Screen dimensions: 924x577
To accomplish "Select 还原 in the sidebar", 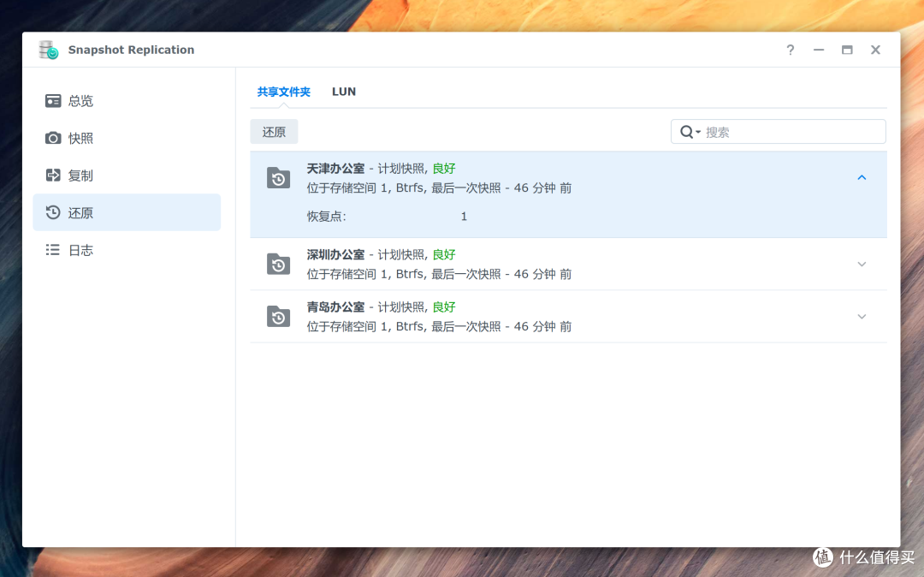I will coord(127,212).
